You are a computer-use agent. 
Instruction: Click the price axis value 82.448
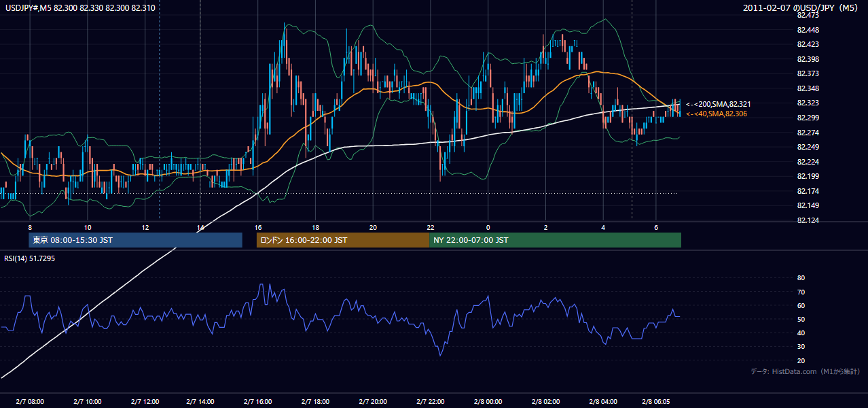[x=808, y=30]
